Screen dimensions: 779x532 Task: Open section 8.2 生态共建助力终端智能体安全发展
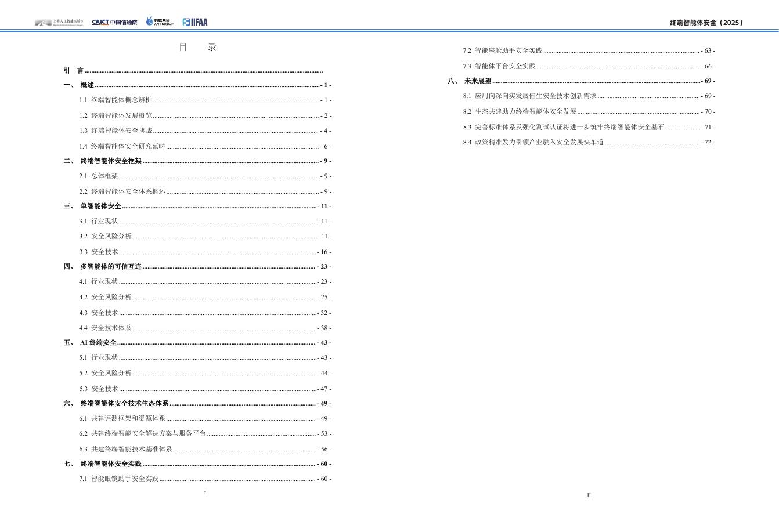[x=589, y=111]
